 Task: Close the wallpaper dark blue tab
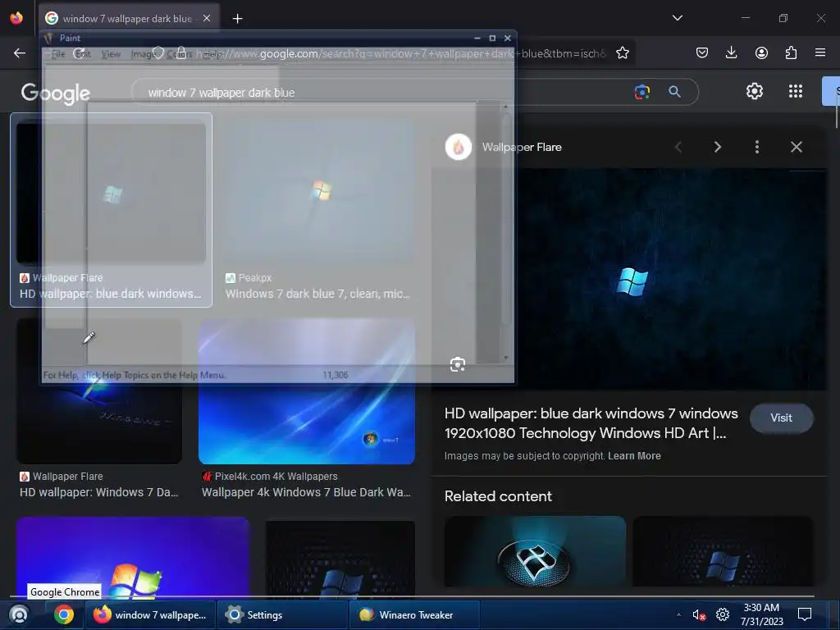click(x=207, y=18)
